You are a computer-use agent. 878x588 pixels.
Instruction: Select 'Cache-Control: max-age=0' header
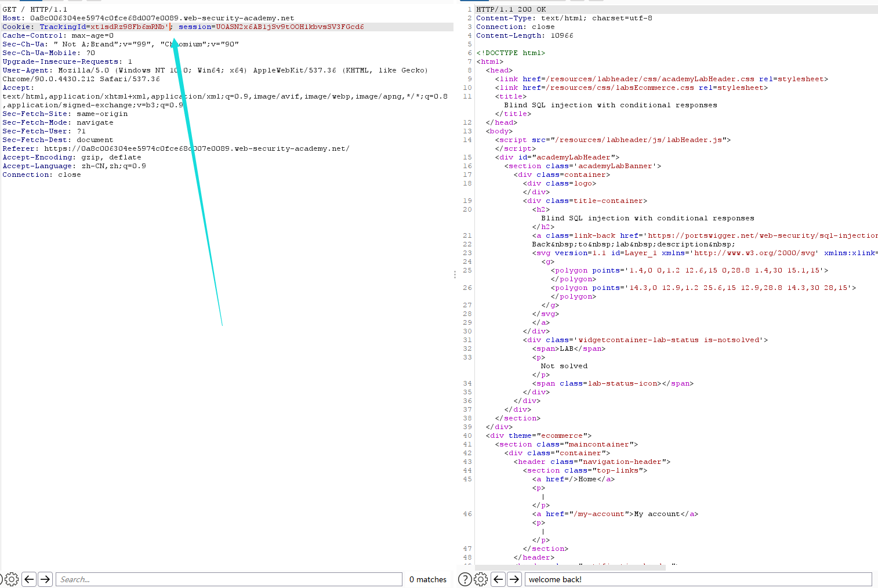click(x=58, y=35)
